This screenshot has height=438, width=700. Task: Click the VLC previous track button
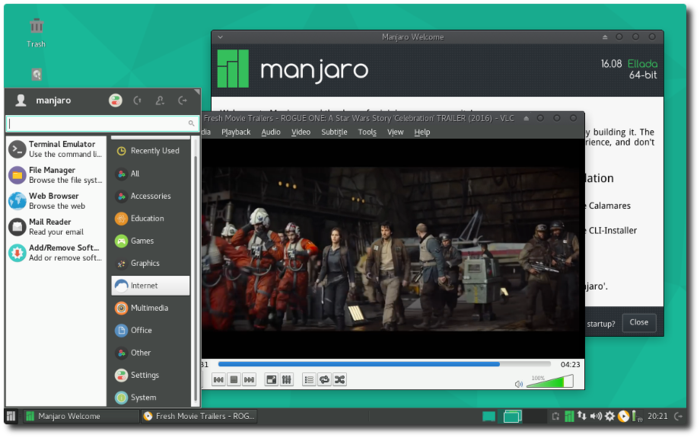point(218,380)
